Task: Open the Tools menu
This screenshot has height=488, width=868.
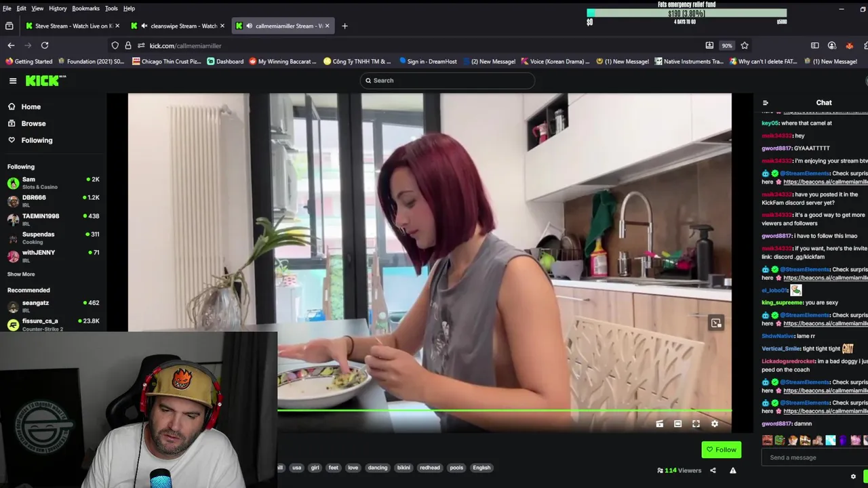Action: point(111,8)
